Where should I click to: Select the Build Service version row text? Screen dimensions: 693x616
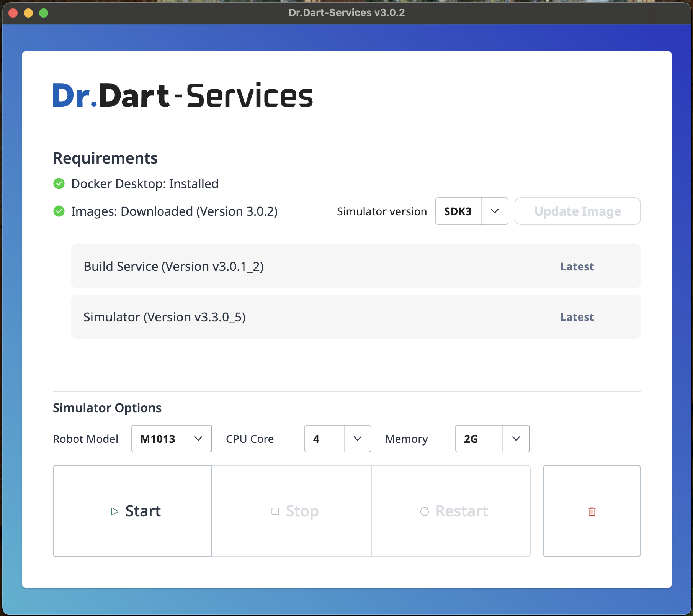coord(173,267)
